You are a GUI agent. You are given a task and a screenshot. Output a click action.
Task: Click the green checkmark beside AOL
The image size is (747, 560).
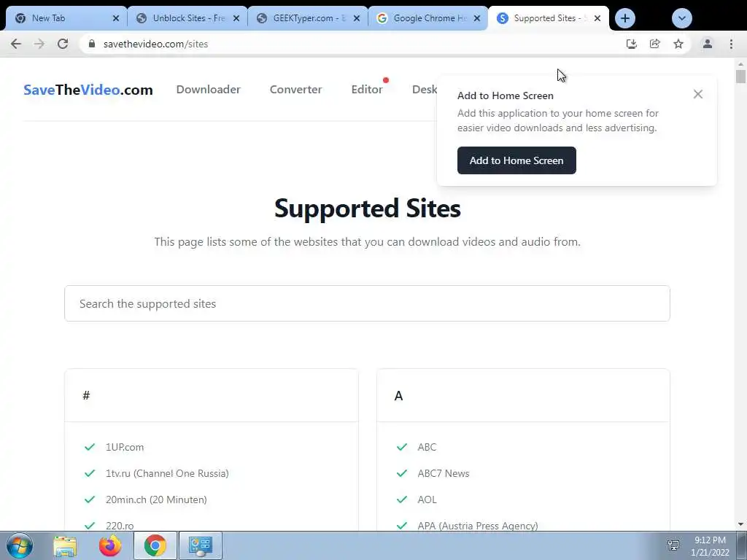coord(402,499)
